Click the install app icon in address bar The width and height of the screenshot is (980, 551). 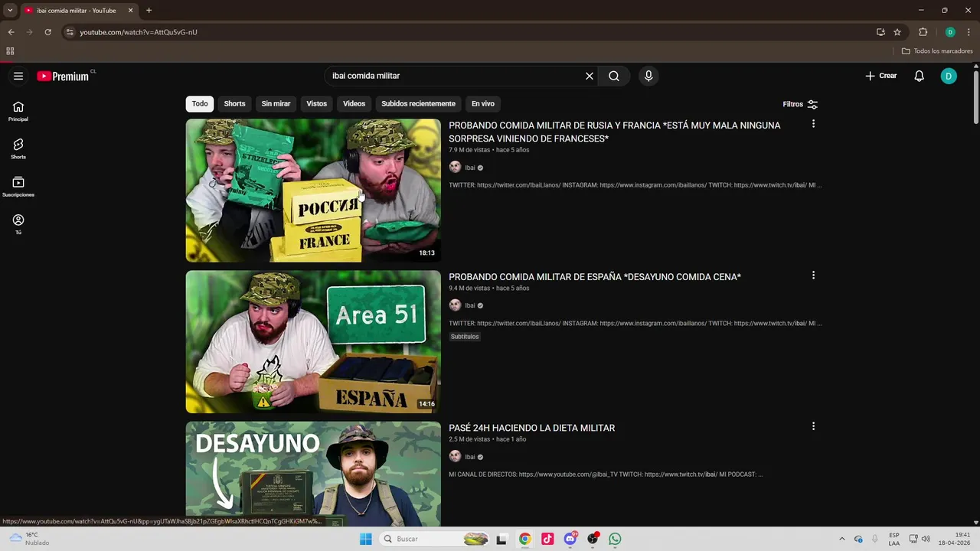[x=880, y=32]
